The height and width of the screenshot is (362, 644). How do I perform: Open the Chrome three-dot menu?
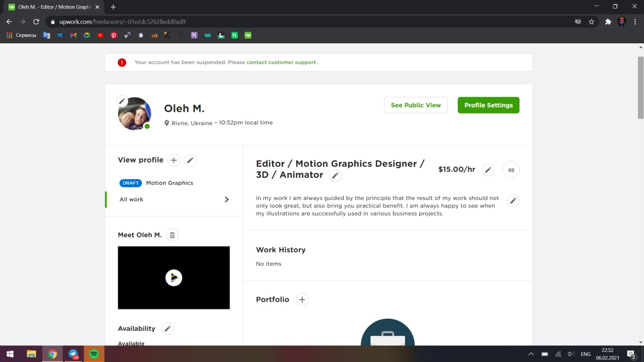(635, 22)
